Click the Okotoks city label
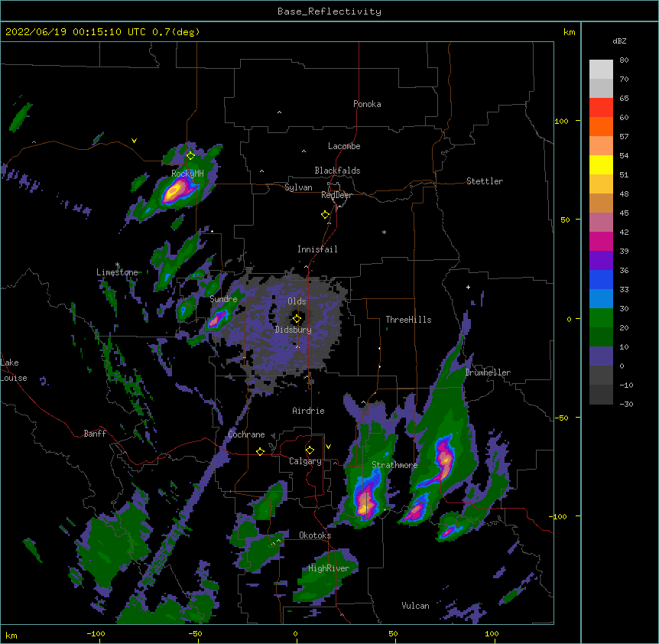Screen dimensions: 659x644 click(x=315, y=535)
